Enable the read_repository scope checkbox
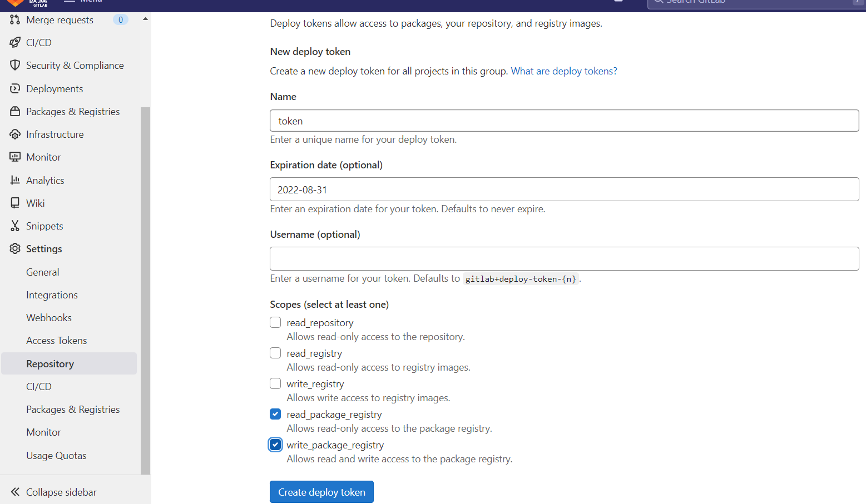 (x=275, y=322)
